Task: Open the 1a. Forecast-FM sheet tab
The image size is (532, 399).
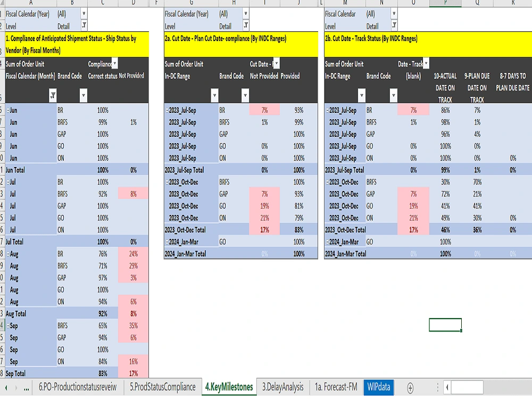Action: (x=336, y=387)
